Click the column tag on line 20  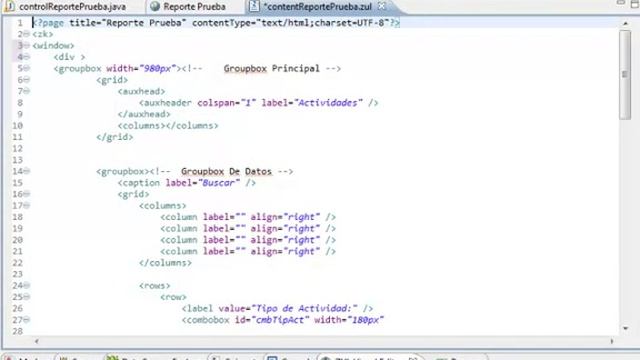tap(248, 240)
